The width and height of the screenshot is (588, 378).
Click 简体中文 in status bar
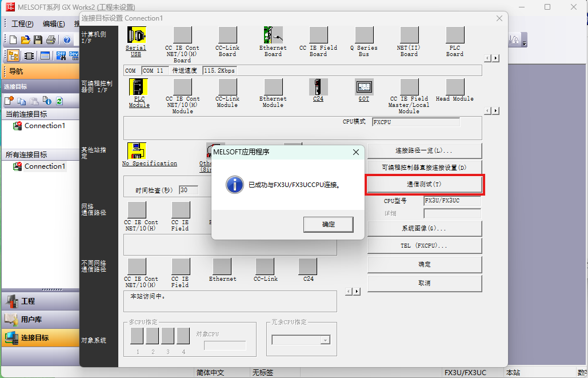point(210,373)
